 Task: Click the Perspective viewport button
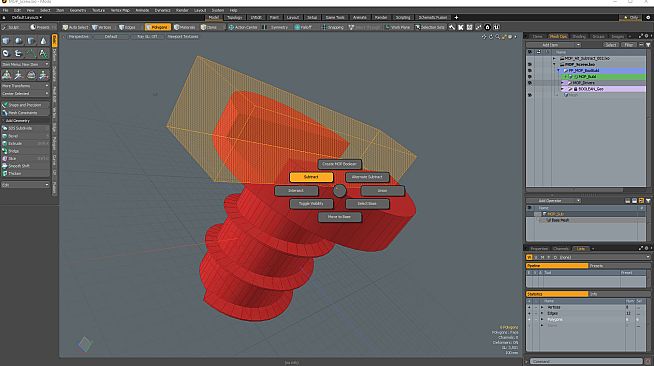(78, 37)
